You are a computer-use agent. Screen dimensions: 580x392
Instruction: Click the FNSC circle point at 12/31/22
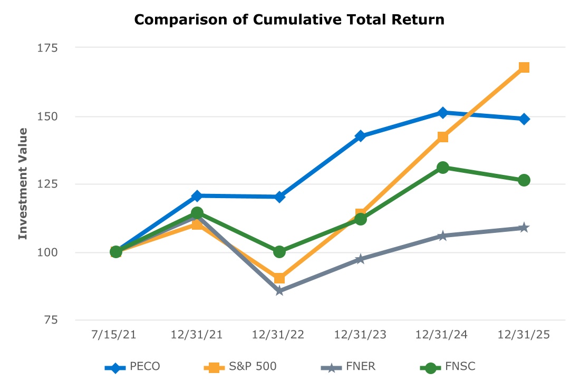[279, 252]
